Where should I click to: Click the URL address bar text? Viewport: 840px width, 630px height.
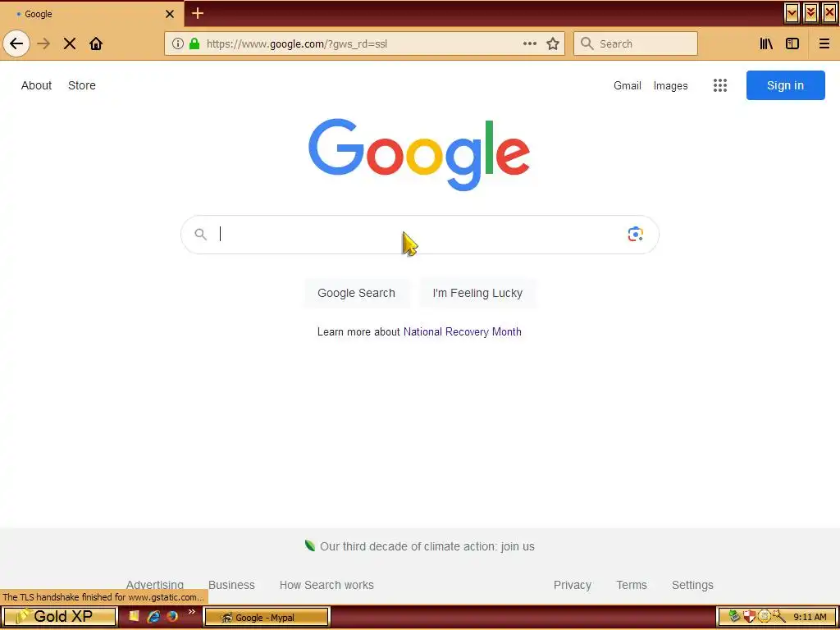(x=297, y=44)
